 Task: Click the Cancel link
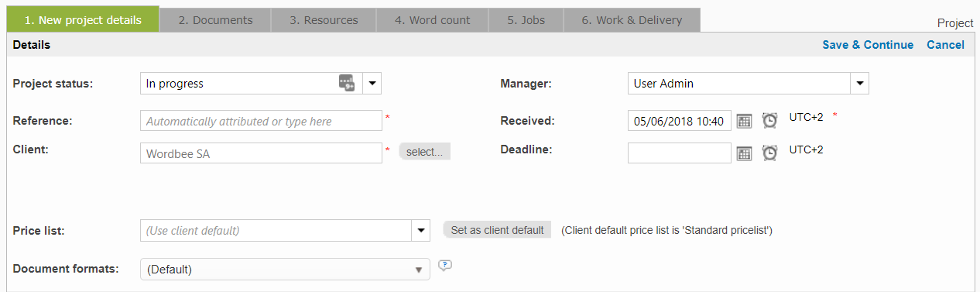945,45
